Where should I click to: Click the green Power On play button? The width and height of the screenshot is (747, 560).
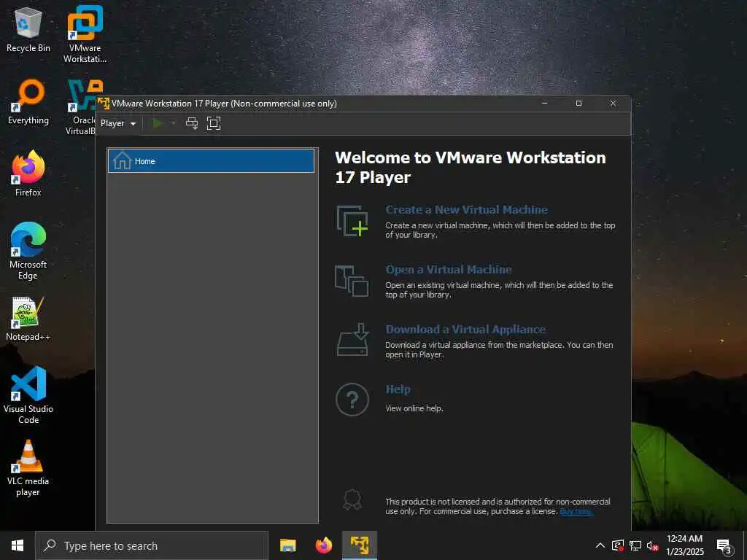click(158, 123)
